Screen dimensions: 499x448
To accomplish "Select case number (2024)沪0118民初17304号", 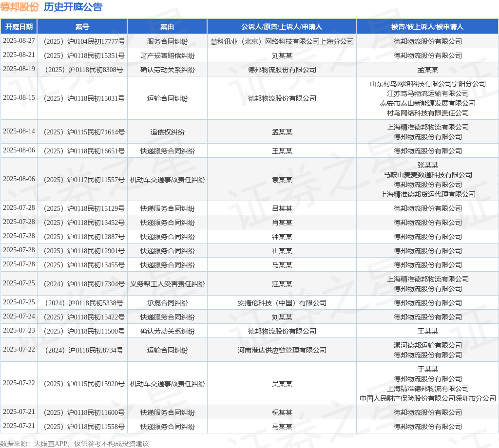I will pyautogui.click(x=84, y=284).
